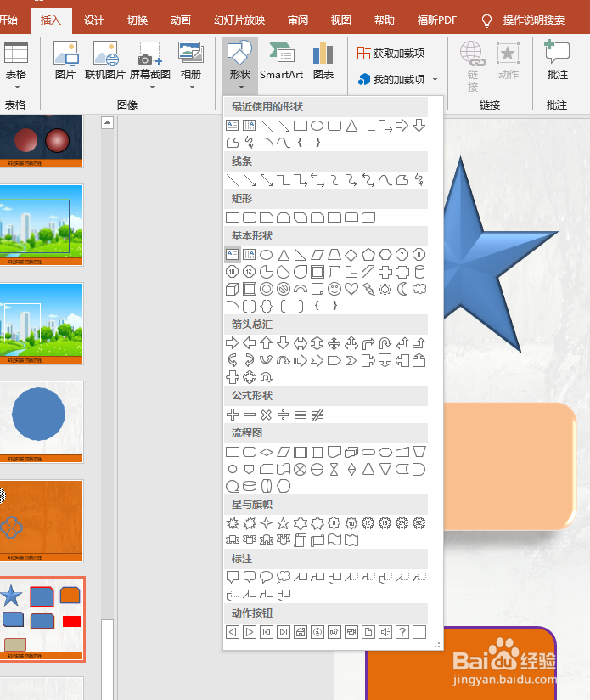Select the peach rounded rectangle on slide
This screenshot has width=590, height=700.
509,466
